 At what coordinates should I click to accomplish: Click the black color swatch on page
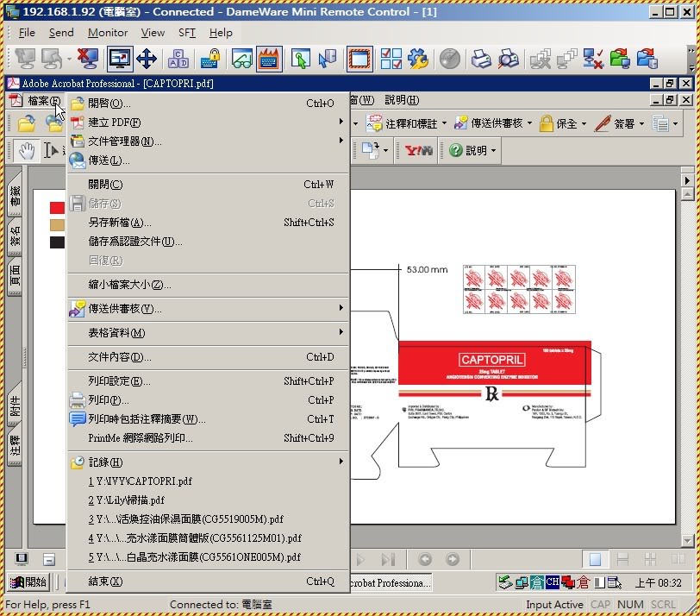coord(57,242)
